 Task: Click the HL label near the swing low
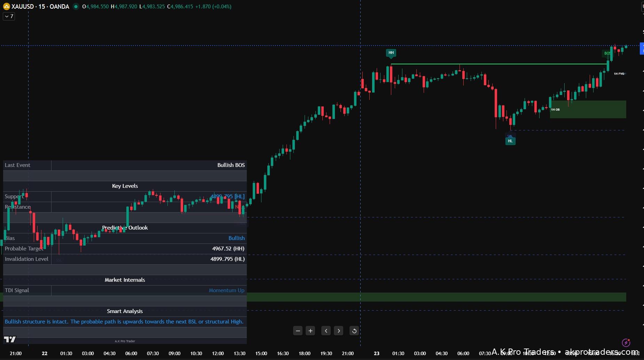click(x=510, y=141)
